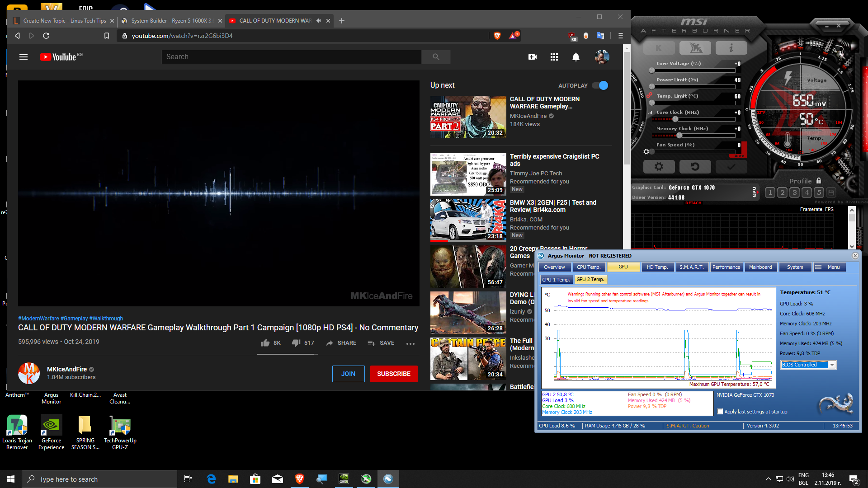Open Afterburner information i button
This screenshot has width=868, height=488.
click(x=731, y=48)
